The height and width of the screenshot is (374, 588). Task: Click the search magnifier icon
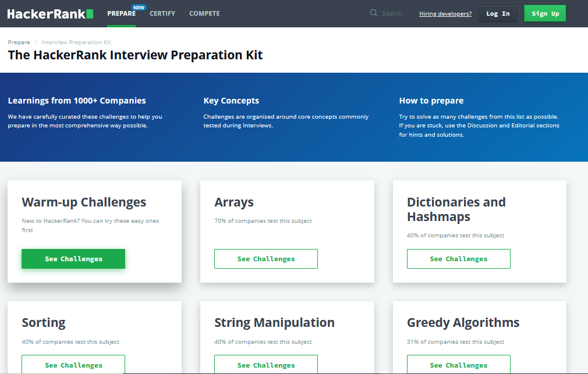[374, 13]
